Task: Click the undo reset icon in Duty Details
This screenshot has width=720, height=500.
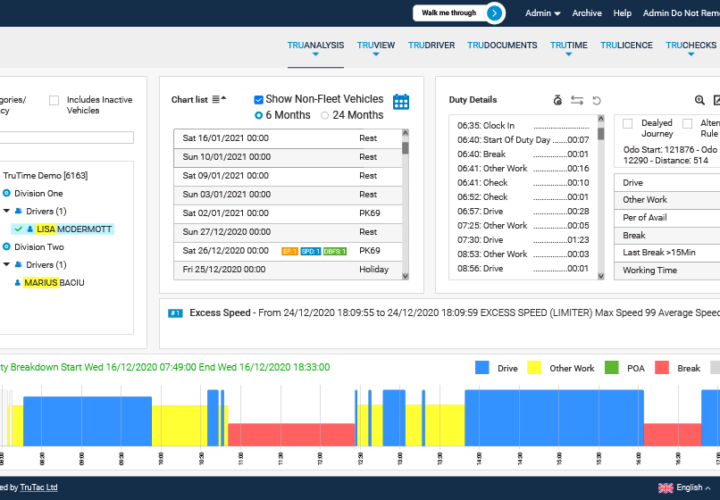Action: [x=596, y=100]
